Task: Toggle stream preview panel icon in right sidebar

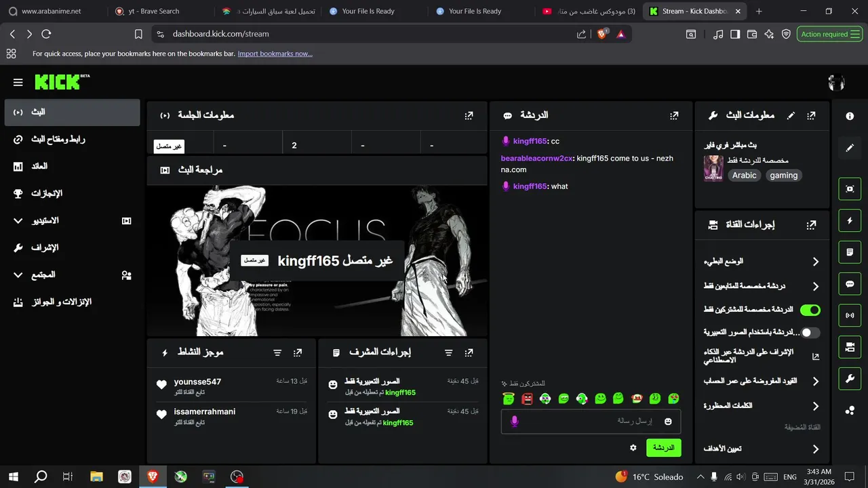Action: point(850,189)
